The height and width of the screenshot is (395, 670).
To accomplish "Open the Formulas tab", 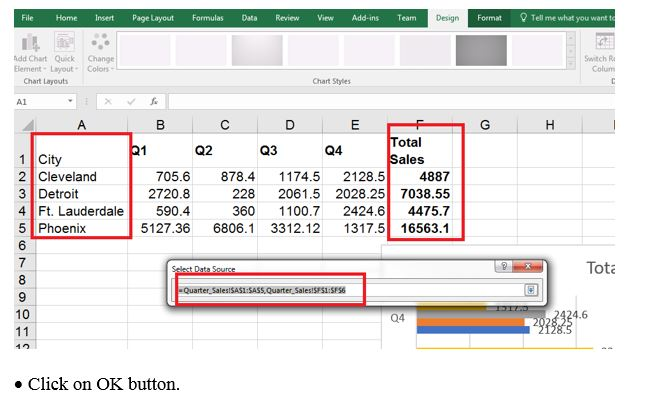I will pyautogui.click(x=208, y=18).
